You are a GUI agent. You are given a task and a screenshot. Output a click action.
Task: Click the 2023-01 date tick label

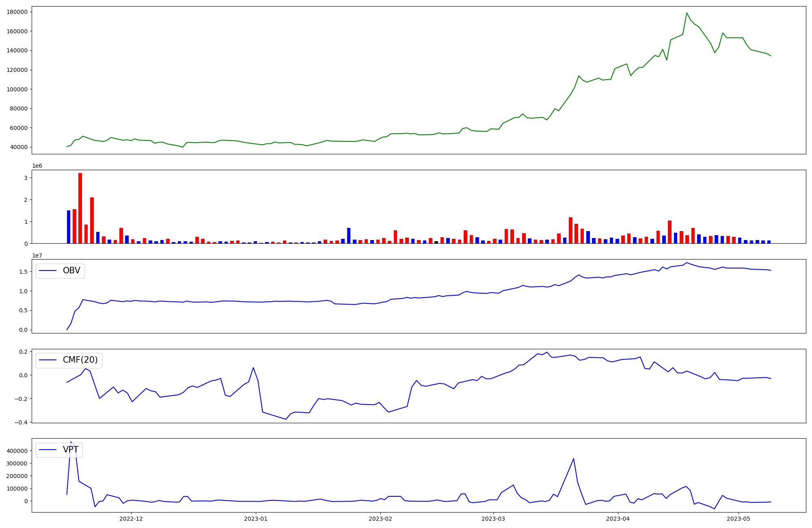256,519
